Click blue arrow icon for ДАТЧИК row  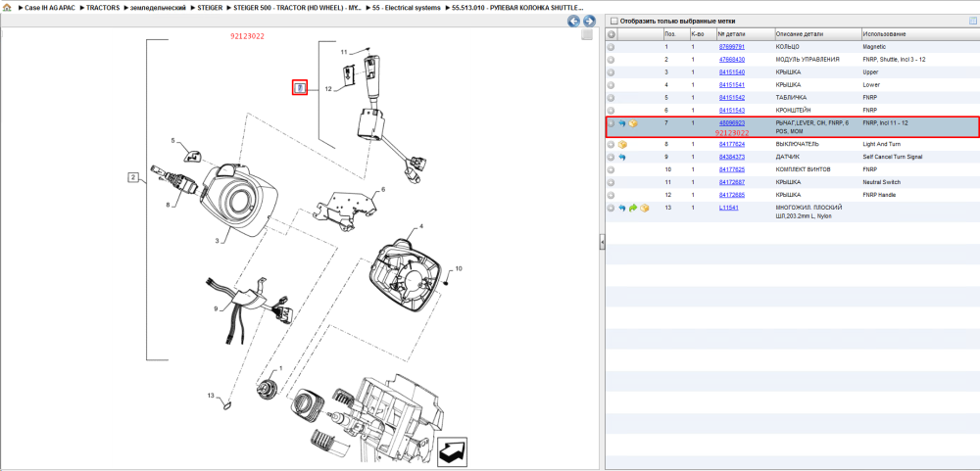tap(622, 157)
